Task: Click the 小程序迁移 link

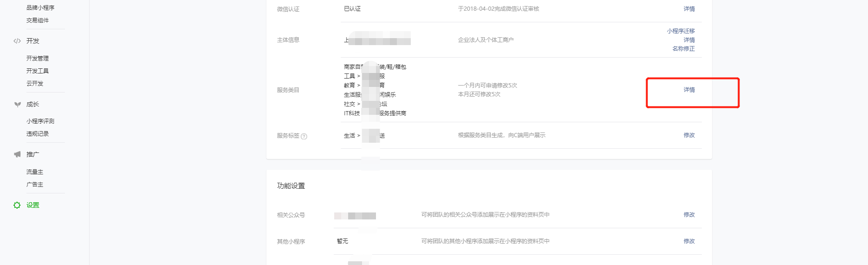Action: point(680,31)
